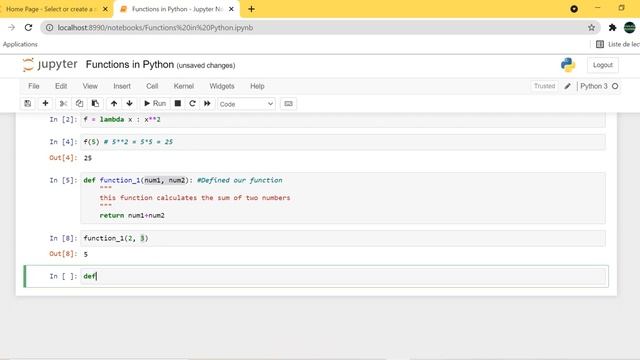Cut selected cells with scissors icon
The width and height of the screenshot is (640, 360).
(x=63, y=104)
